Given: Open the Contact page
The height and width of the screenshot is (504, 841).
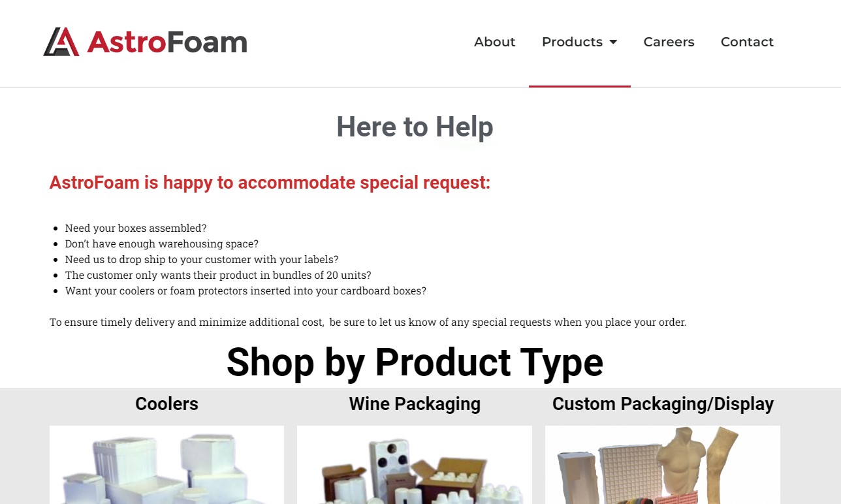Looking at the screenshot, I should (747, 42).
